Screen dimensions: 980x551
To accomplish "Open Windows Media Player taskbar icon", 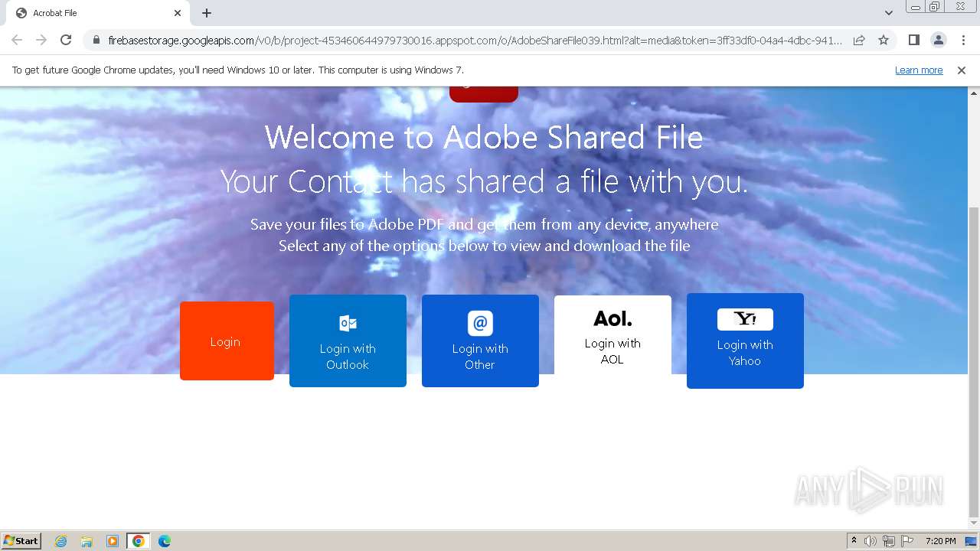I will 113,541.
